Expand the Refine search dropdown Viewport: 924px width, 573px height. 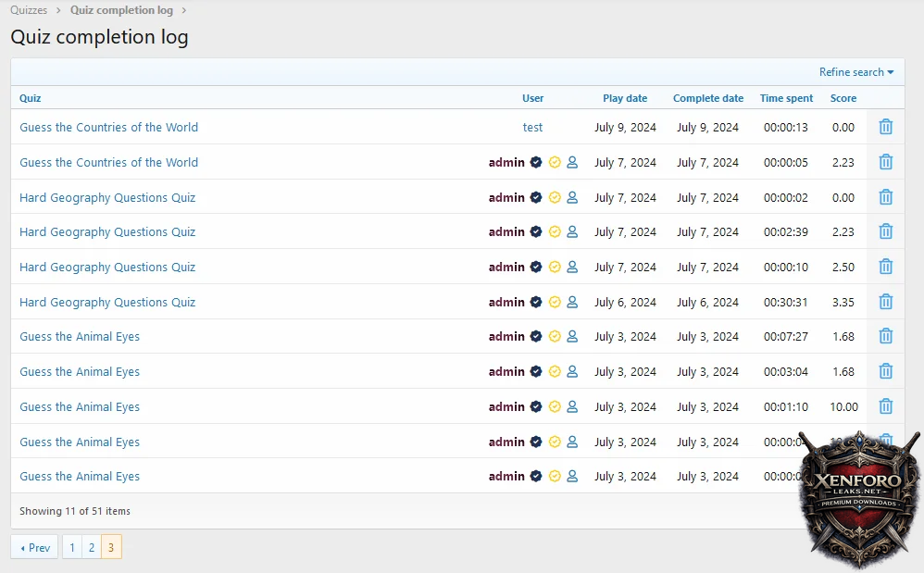855,72
